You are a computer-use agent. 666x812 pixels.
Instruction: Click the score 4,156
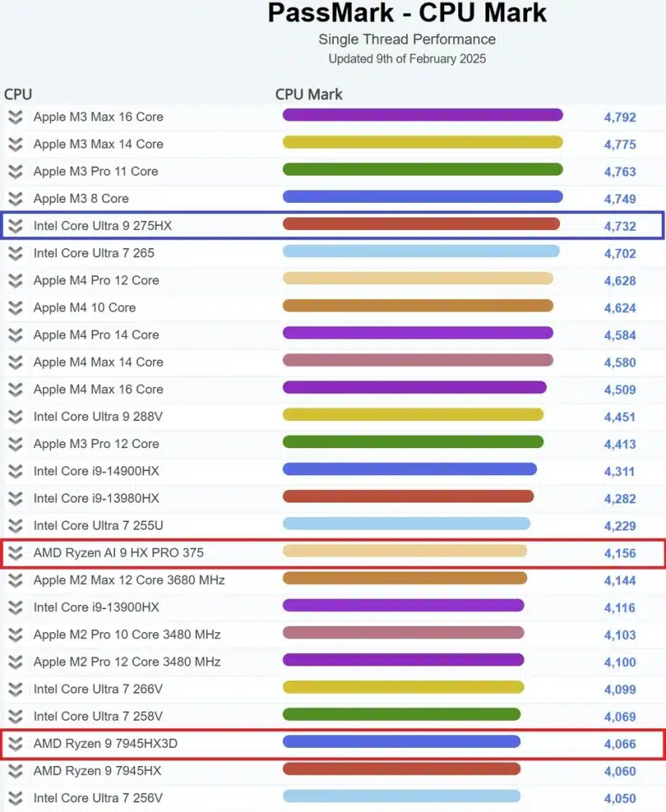click(620, 553)
